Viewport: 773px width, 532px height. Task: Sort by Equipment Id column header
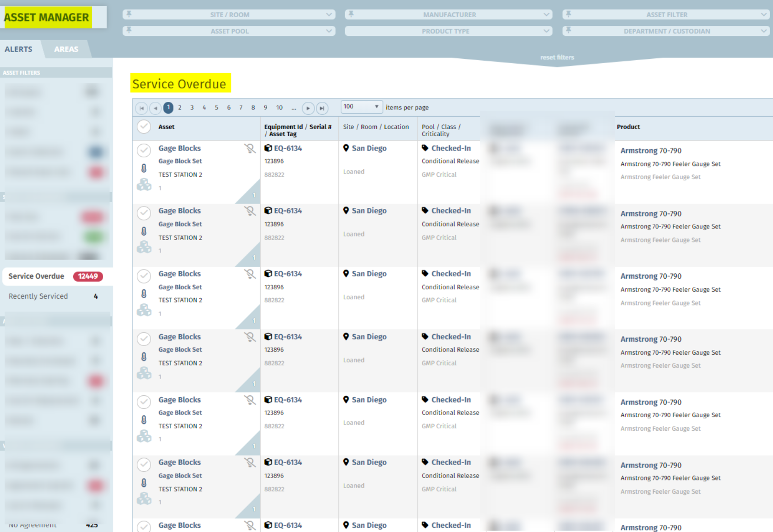pyautogui.click(x=298, y=130)
